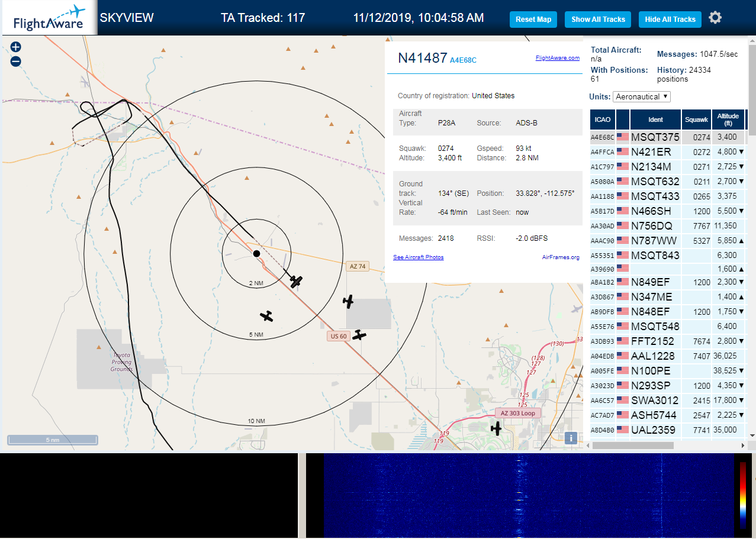Click map info button
The width and height of the screenshot is (756, 539).
(571, 438)
